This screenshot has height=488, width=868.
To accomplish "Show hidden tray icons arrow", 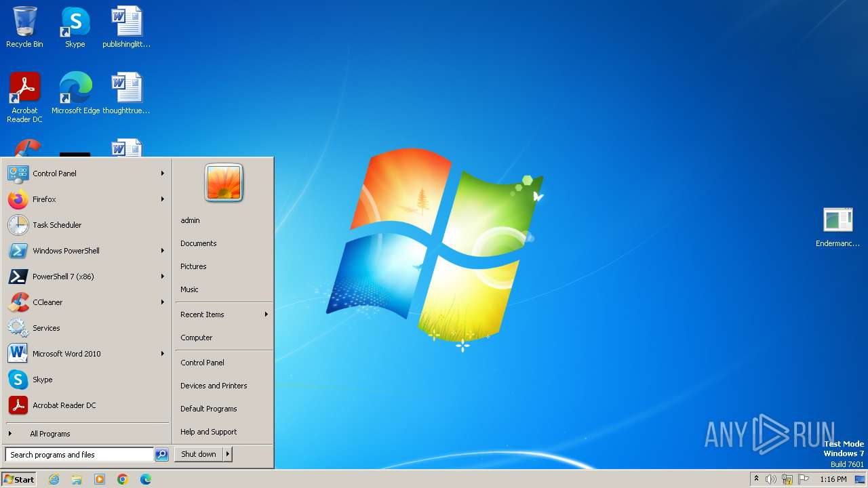I will [756, 479].
